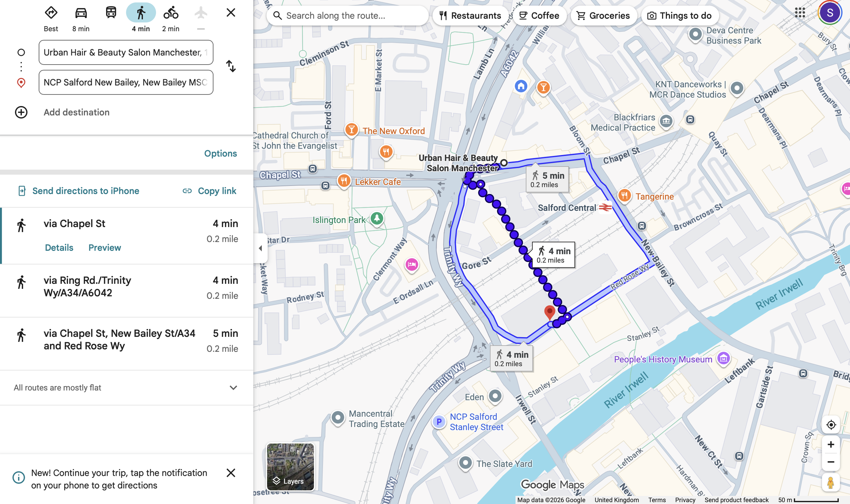Switch to Cycling mode, 2 min
850x504 pixels.
point(171,13)
